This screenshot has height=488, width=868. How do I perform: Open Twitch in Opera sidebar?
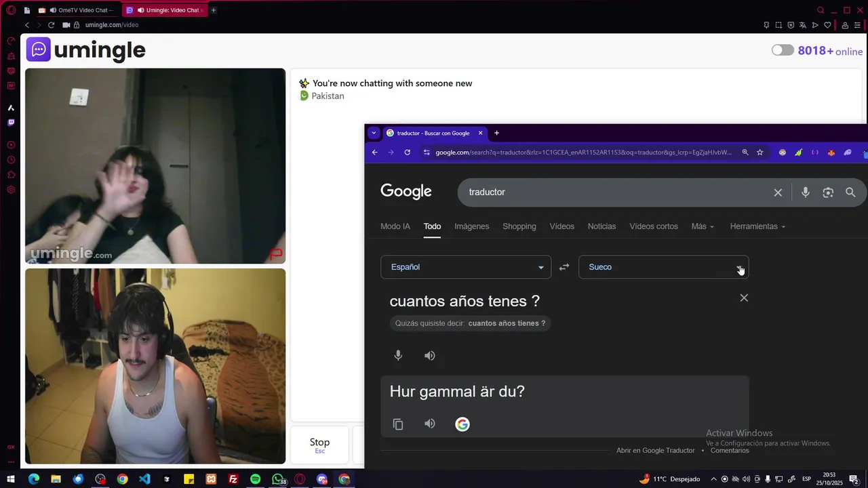click(x=11, y=123)
